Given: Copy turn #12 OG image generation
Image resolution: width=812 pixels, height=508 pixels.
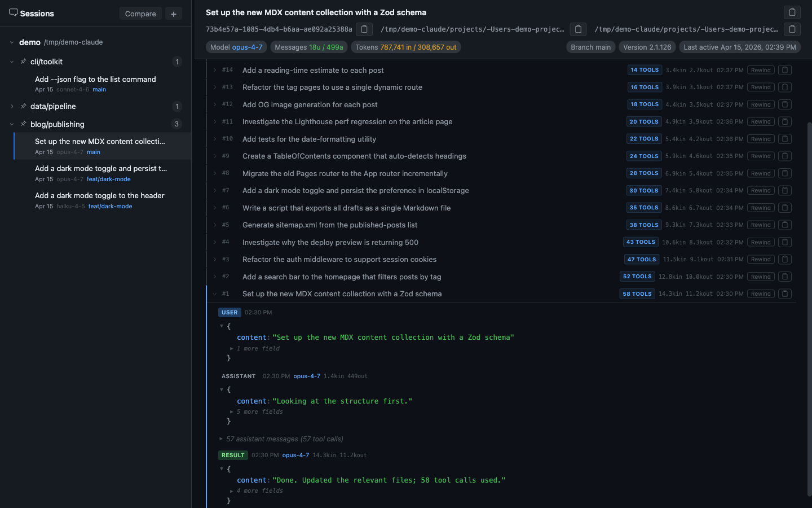Looking at the screenshot, I should [x=785, y=104].
